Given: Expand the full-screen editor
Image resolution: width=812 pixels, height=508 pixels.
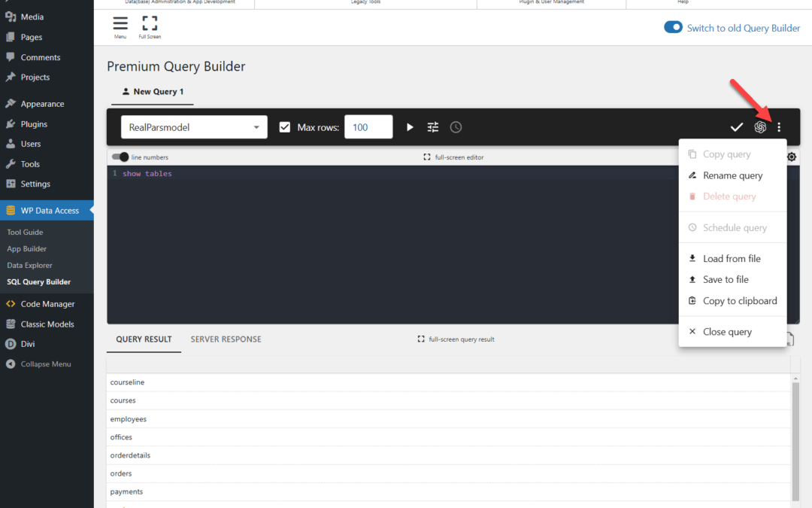Looking at the screenshot, I should coord(453,157).
